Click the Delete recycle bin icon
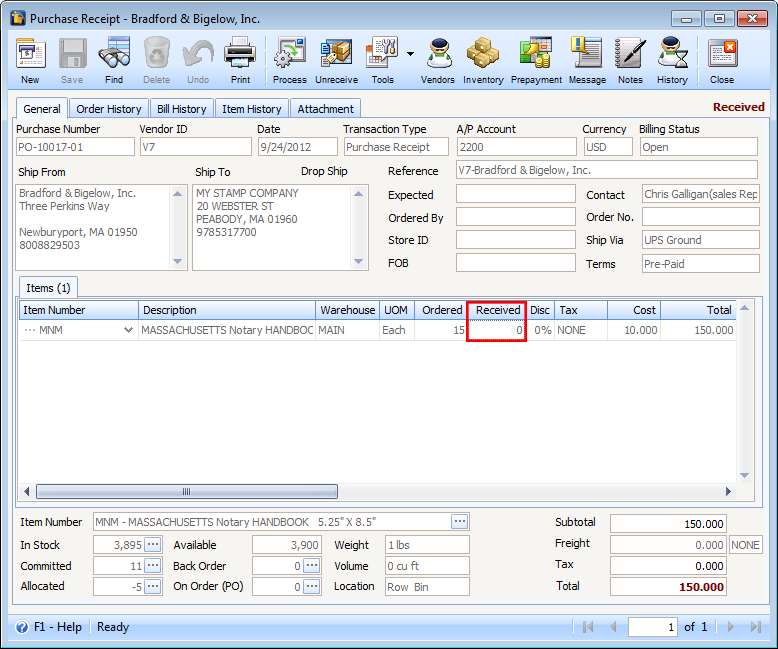 (157, 54)
